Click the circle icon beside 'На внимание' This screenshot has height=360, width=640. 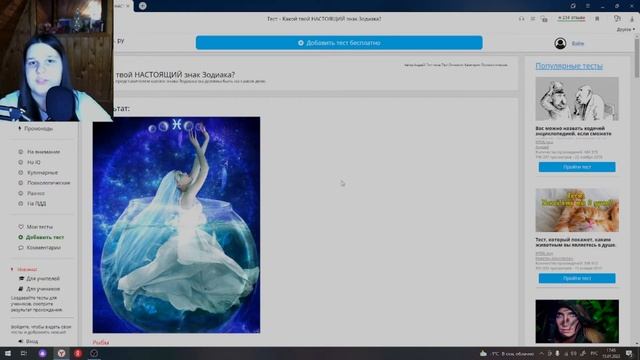(x=21, y=152)
